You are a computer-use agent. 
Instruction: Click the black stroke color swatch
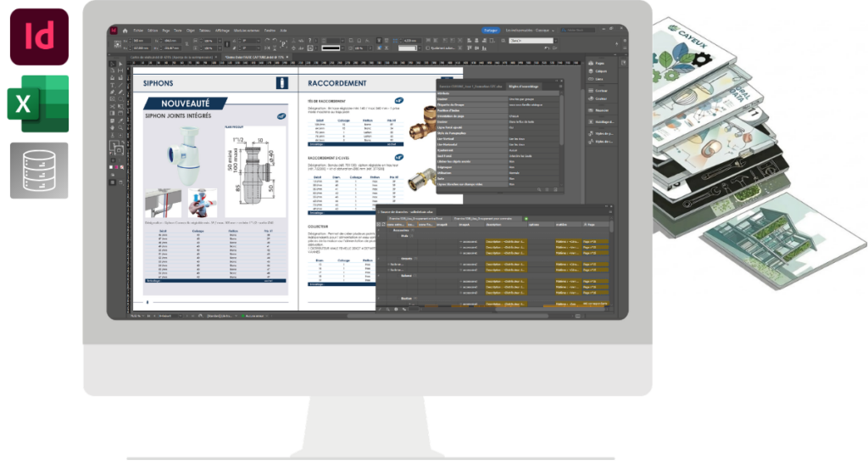point(331,48)
